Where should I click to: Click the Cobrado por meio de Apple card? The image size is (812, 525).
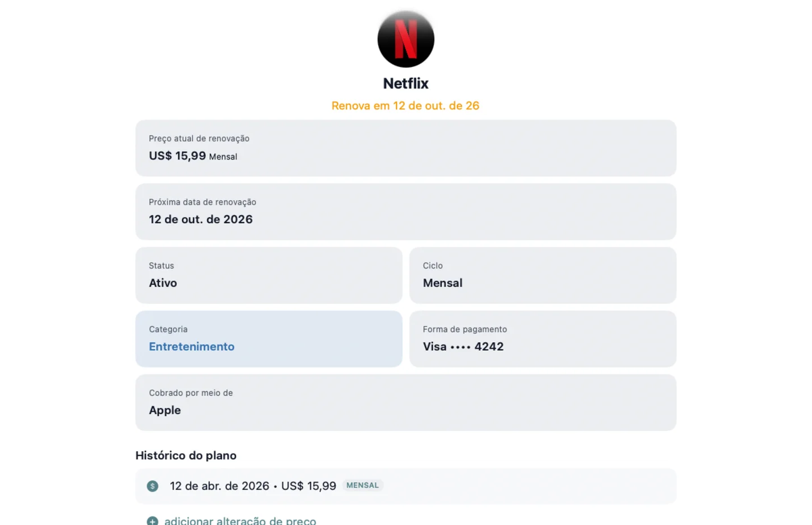coord(405,403)
